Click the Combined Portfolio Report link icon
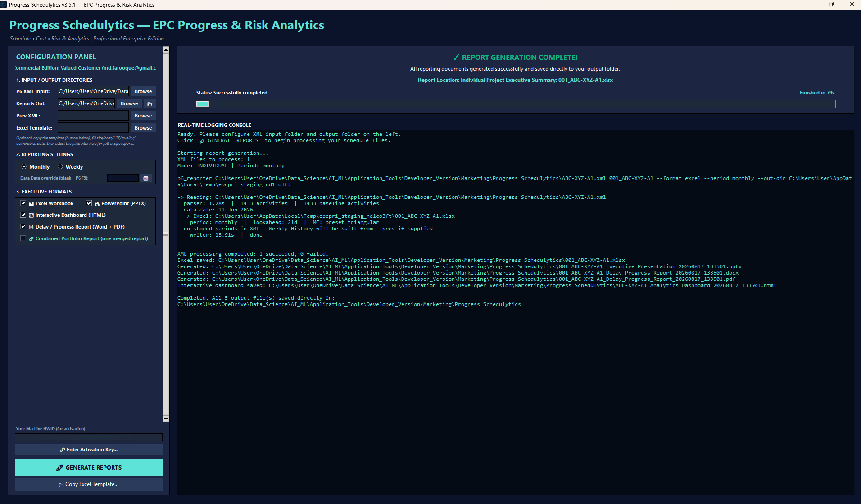 [32, 238]
